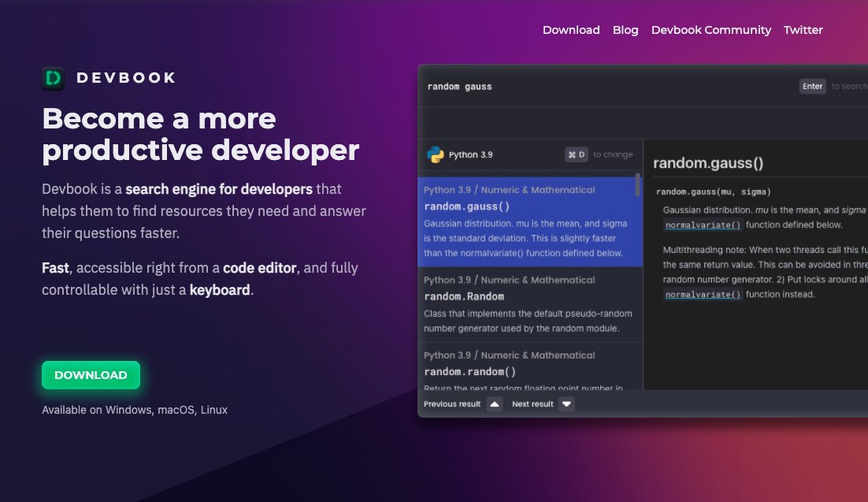Click the Previous result up arrow
The width and height of the screenshot is (868, 502).
click(x=495, y=404)
